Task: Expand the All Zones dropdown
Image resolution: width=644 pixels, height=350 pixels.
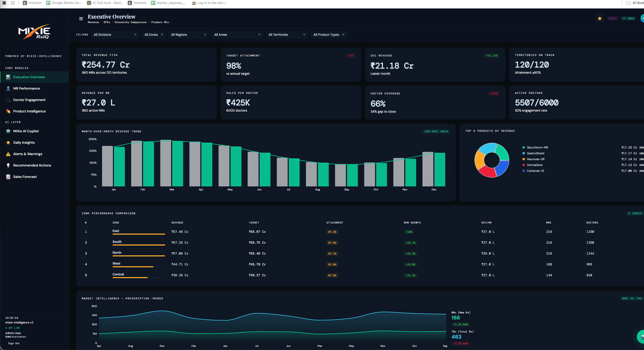Action: (153, 35)
